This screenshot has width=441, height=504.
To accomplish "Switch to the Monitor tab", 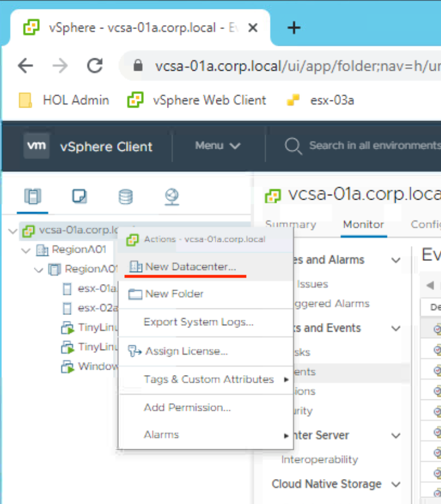I will coord(364,224).
